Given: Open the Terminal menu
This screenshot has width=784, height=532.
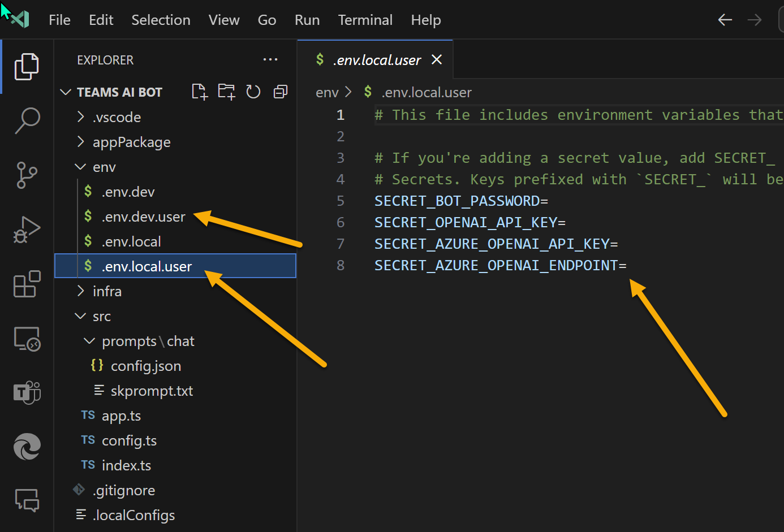Looking at the screenshot, I should pyautogui.click(x=365, y=20).
